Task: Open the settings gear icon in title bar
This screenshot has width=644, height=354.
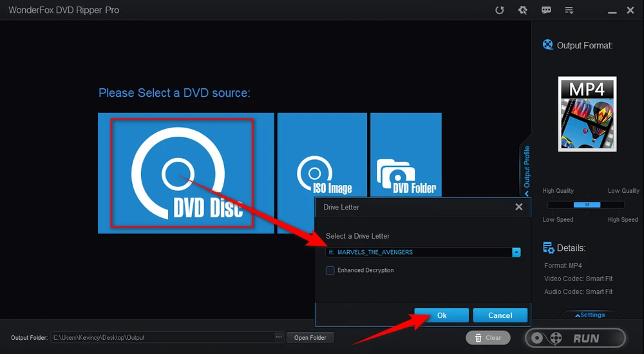Action: [522, 10]
